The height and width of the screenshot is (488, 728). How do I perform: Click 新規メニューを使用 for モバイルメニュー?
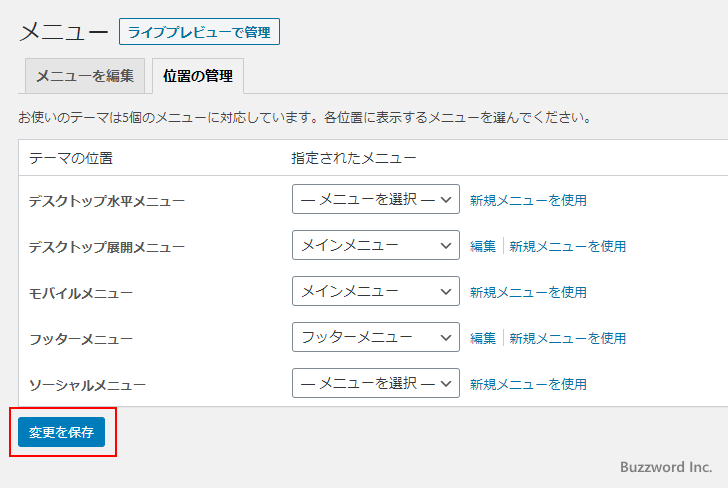coord(528,292)
